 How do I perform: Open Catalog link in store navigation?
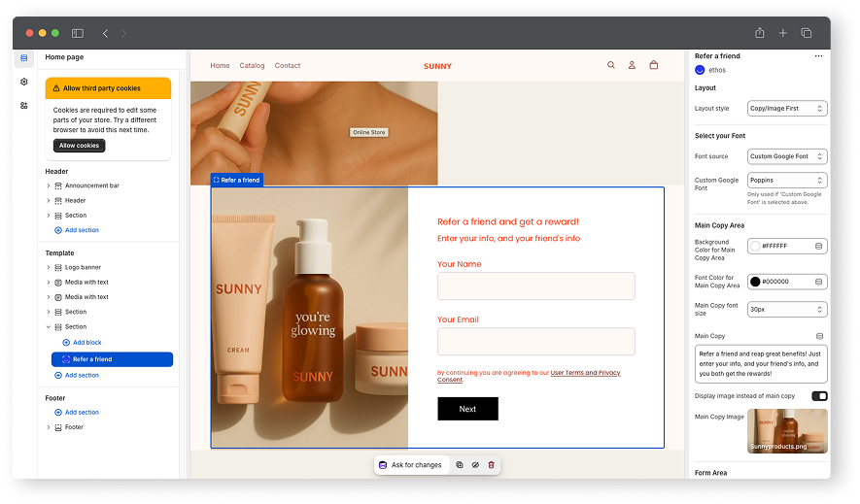coord(252,66)
